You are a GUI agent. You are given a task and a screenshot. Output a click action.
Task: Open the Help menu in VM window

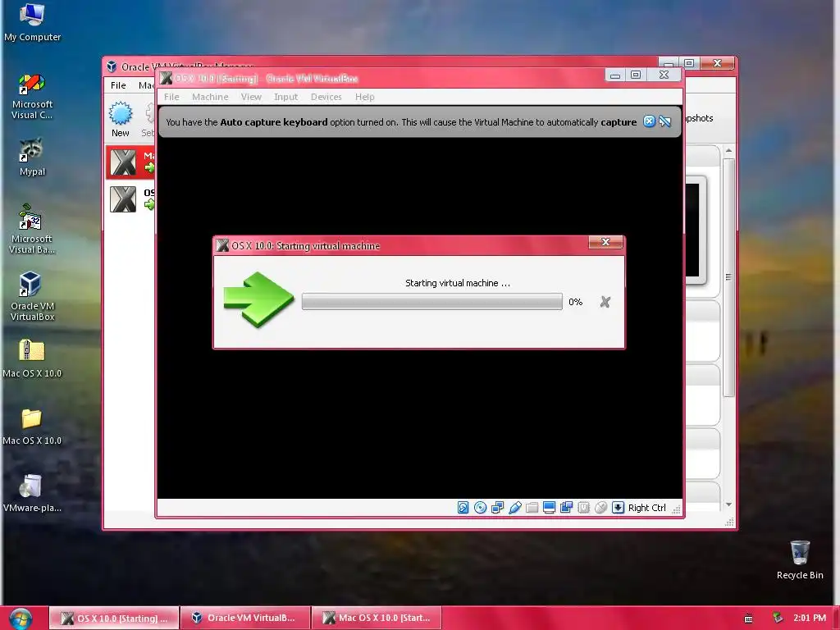tap(364, 97)
